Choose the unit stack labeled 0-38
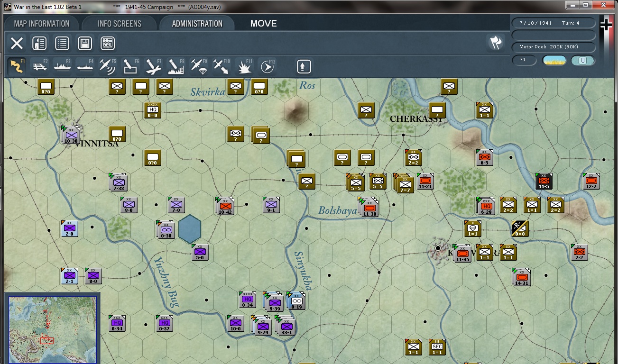Viewport: 618px width, 364px height. coord(166,229)
